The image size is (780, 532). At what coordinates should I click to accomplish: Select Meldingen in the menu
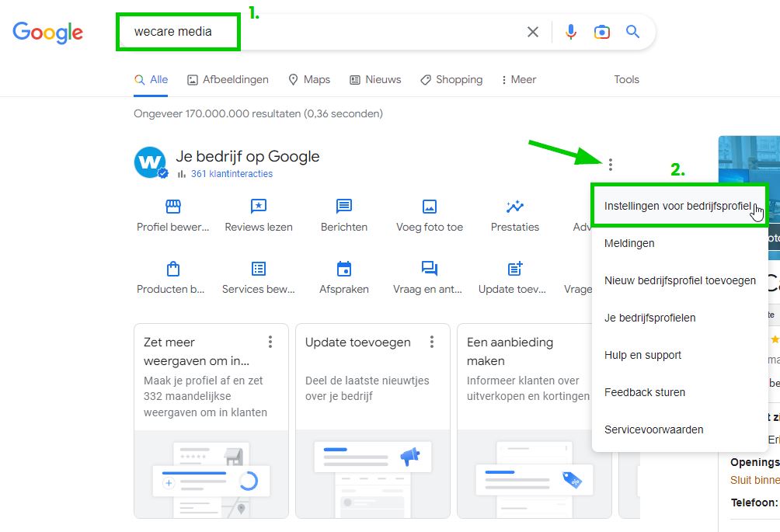click(x=680, y=243)
